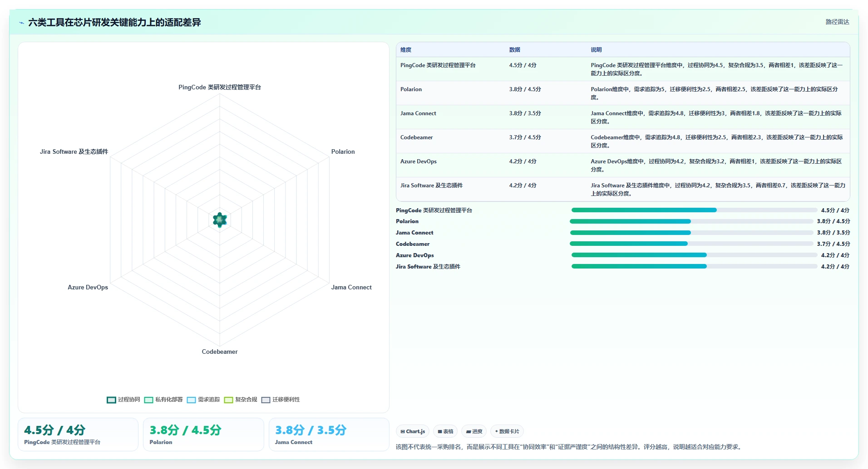This screenshot has width=868, height=469.
Task: Open the PingCode 4.5分 / 4分 data card
Action: coord(78,435)
